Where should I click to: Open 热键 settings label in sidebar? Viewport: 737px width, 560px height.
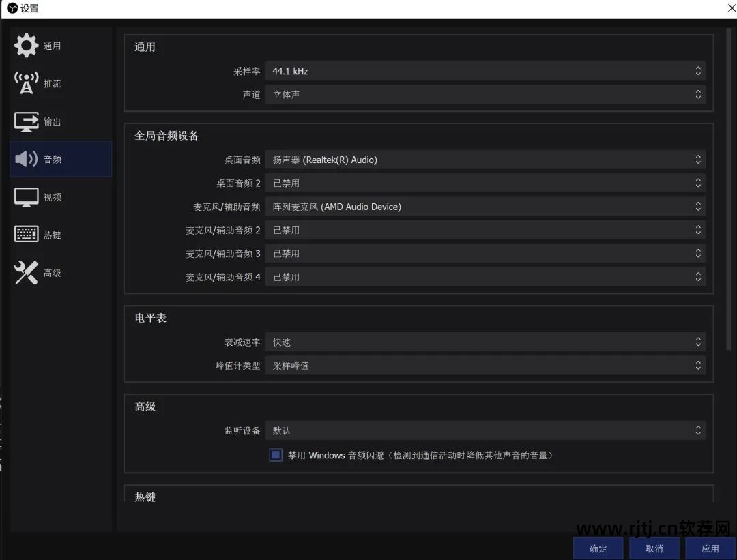tap(52, 235)
